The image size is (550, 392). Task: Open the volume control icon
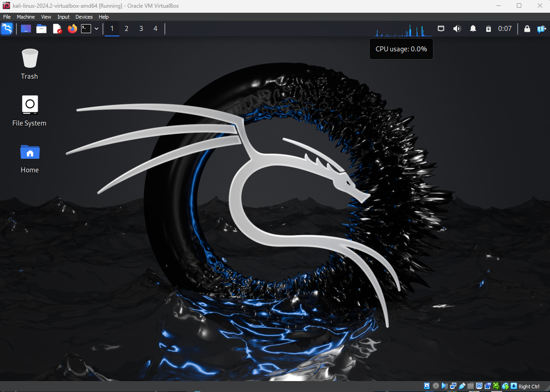(457, 29)
